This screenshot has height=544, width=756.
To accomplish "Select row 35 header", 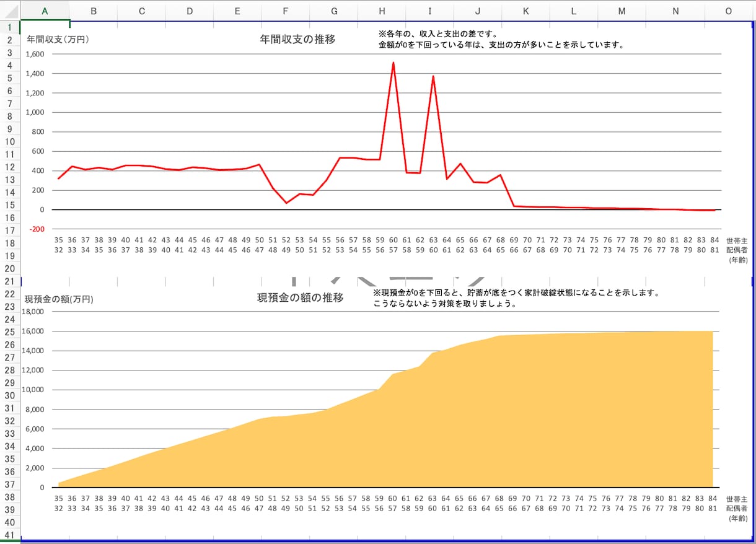I will (x=10, y=459).
